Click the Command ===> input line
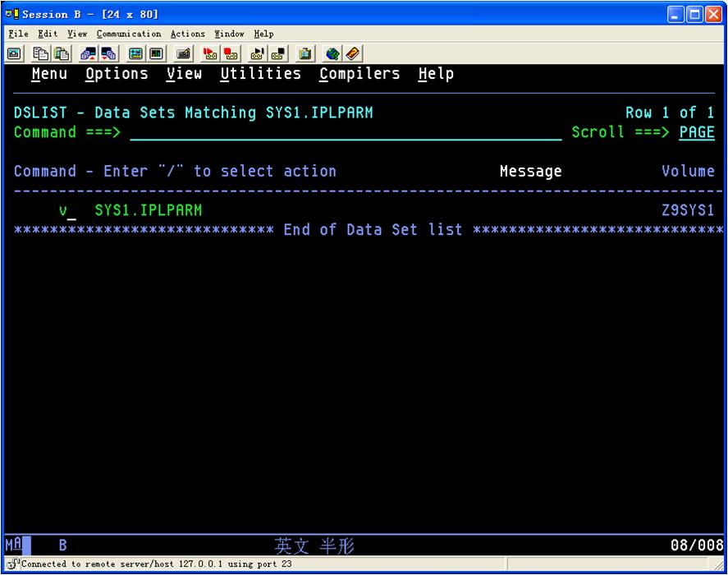This screenshot has height=575, width=728. [x=346, y=132]
